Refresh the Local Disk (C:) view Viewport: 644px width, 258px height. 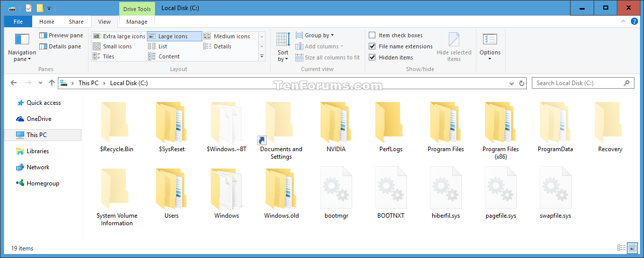pyautogui.click(x=522, y=83)
